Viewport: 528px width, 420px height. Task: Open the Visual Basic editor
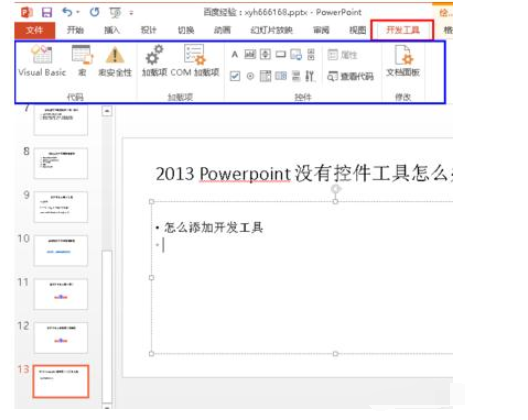(x=42, y=61)
